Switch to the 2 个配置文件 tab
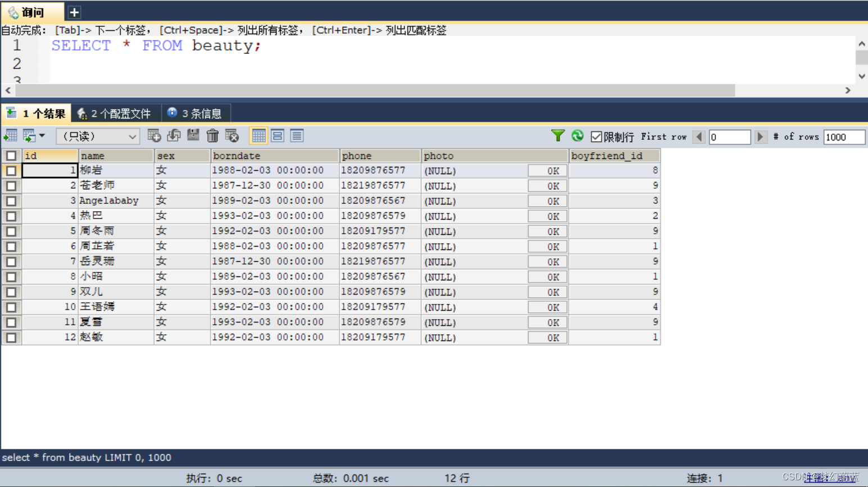868x487 pixels. click(x=116, y=112)
